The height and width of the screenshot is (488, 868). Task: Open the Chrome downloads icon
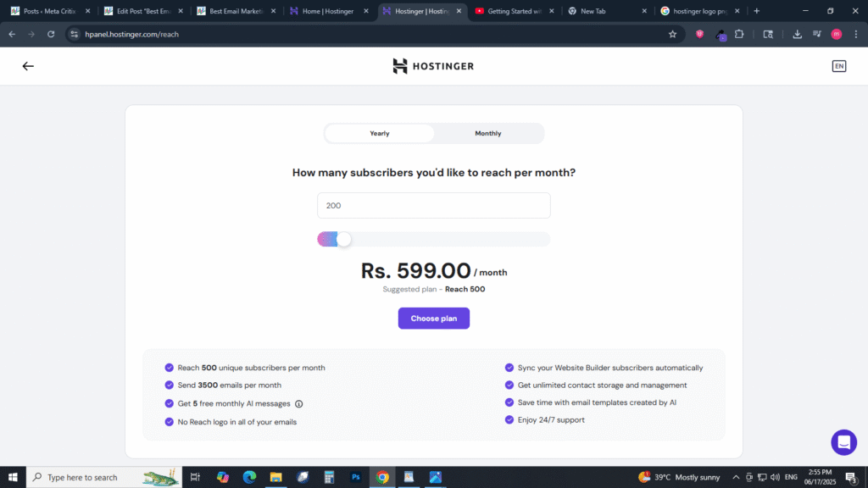click(x=797, y=34)
